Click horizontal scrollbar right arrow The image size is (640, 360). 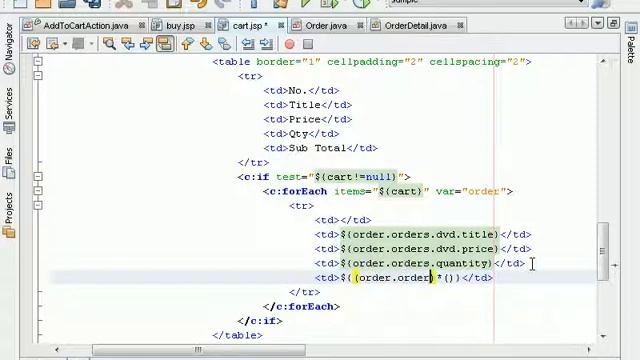click(x=589, y=349)
